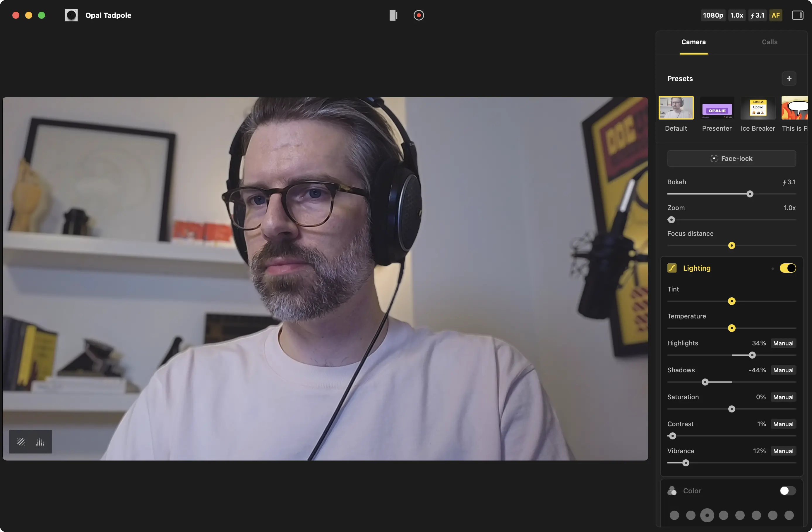
Task: Open the 1080p resolution dropdown
Action: pos(713,15)
